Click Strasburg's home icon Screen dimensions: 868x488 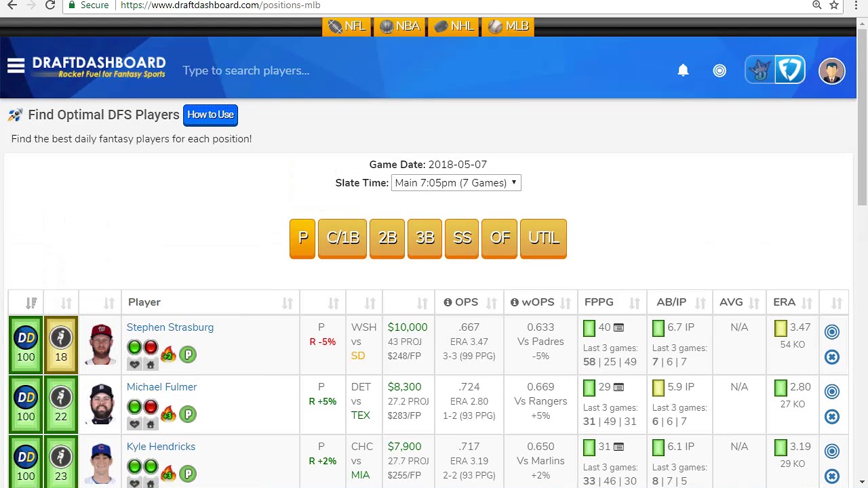point(151,365)
